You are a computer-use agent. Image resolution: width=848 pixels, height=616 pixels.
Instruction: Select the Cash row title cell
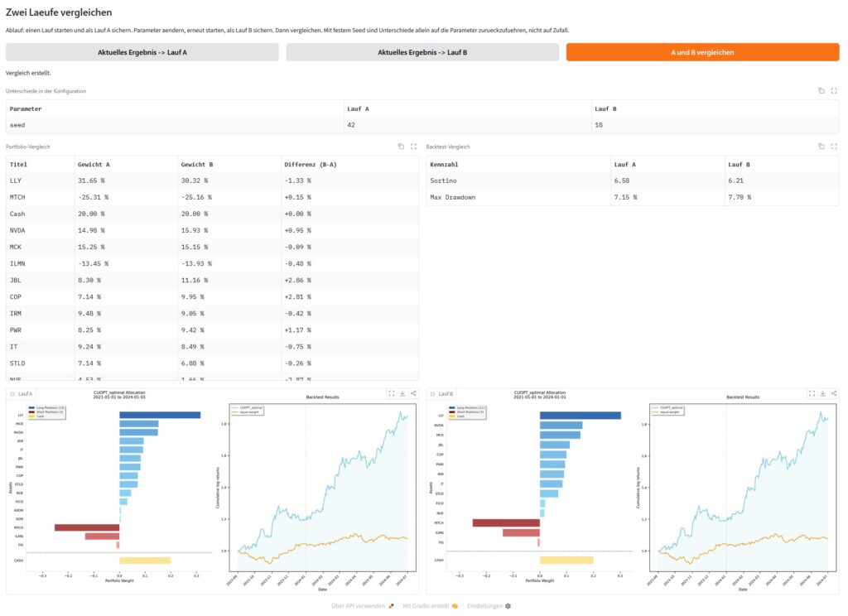tap(40, 214)
